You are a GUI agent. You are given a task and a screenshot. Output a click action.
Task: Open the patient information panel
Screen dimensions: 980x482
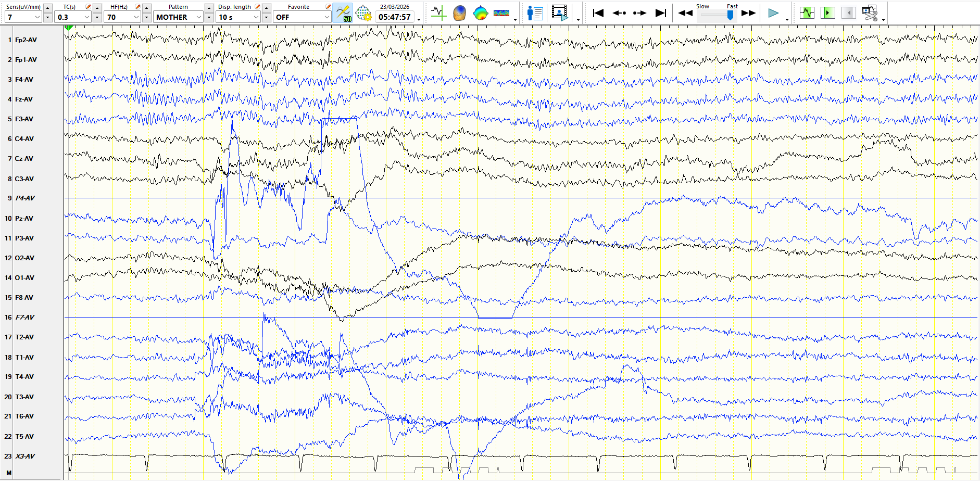[x=535, y=12]
